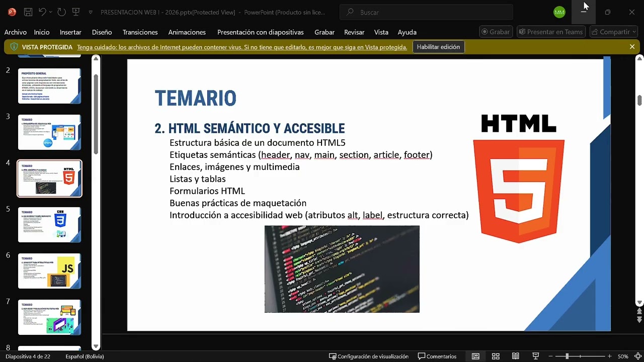Screen dimensions: 644x362
Task: Click the Redo/Repeat icon
Action: click(61, 12)
